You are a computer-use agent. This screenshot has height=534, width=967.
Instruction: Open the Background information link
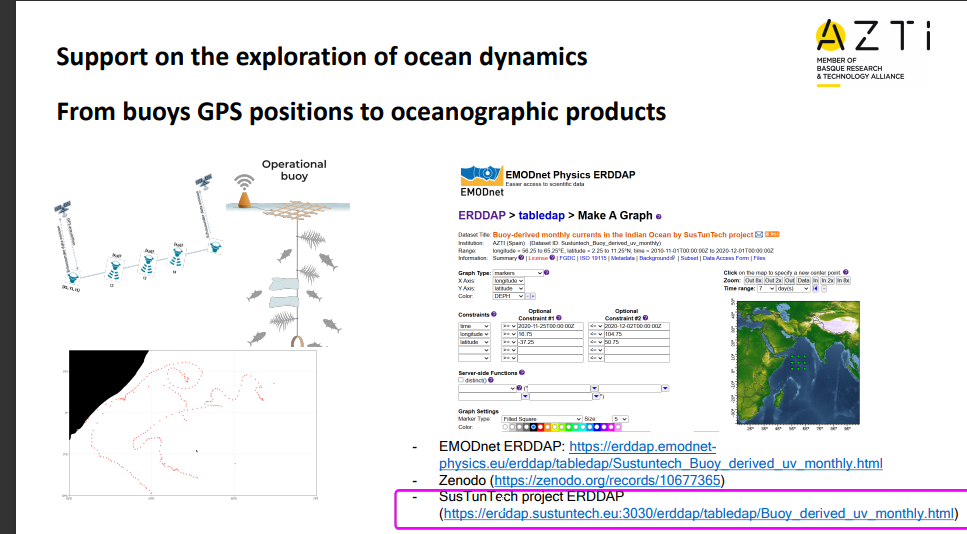[x=657, y=258]
